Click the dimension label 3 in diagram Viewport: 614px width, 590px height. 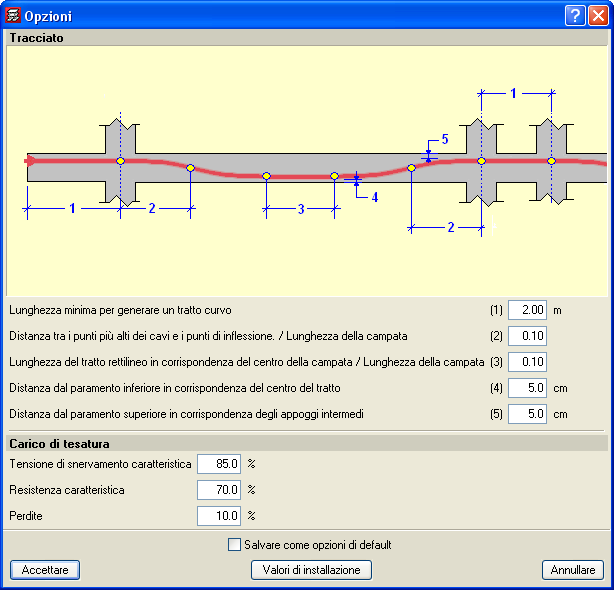[x=301, y=209]
